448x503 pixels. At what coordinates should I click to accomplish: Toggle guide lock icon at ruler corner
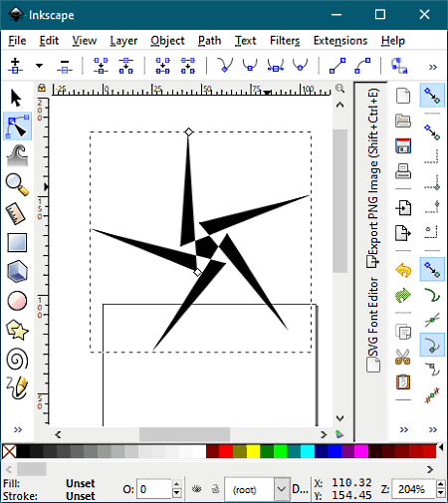tap(42, 88)
